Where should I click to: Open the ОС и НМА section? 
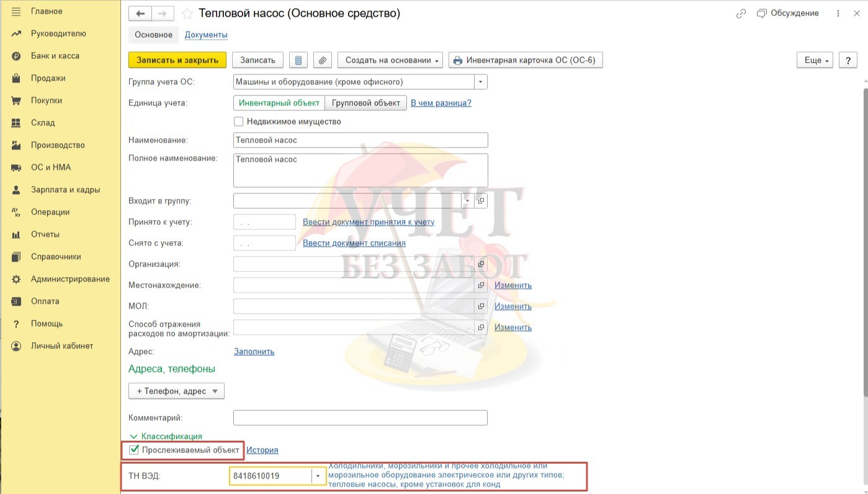click(x=51, y=167)
